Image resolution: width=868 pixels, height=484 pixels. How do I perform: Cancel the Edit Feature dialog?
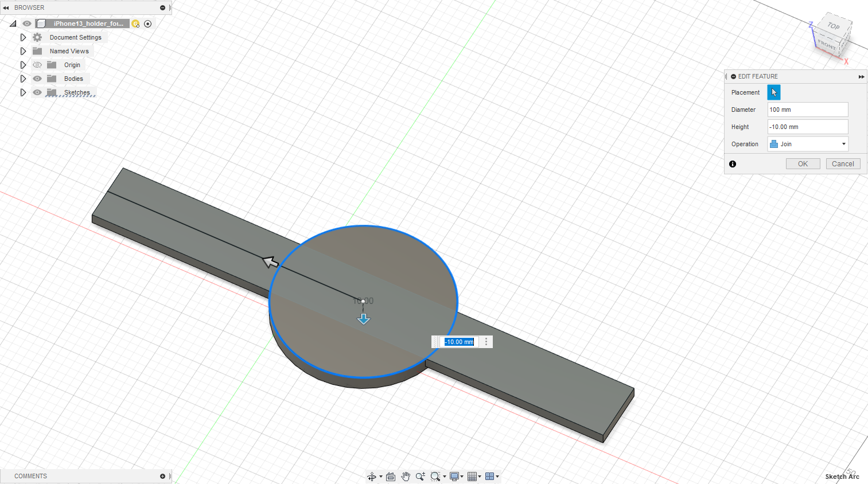coord(843,164)
